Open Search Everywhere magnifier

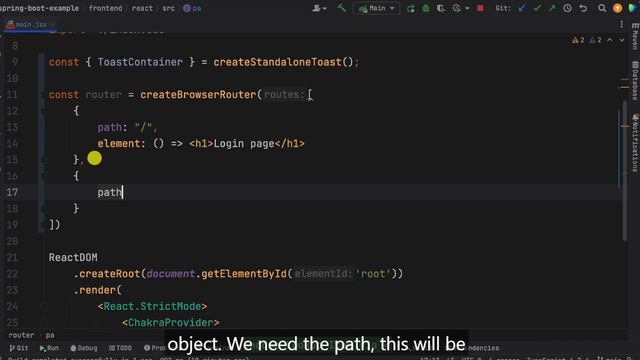602,8
